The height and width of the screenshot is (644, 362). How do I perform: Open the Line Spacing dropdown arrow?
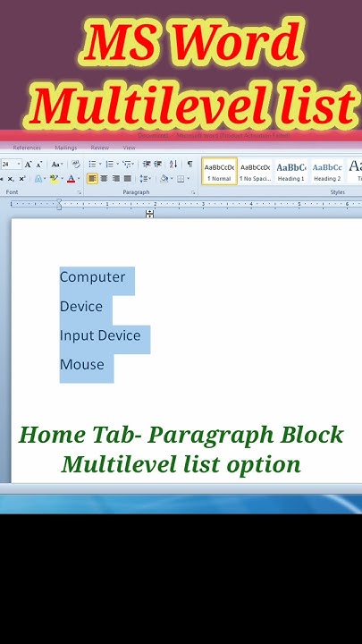coord(150,179)
